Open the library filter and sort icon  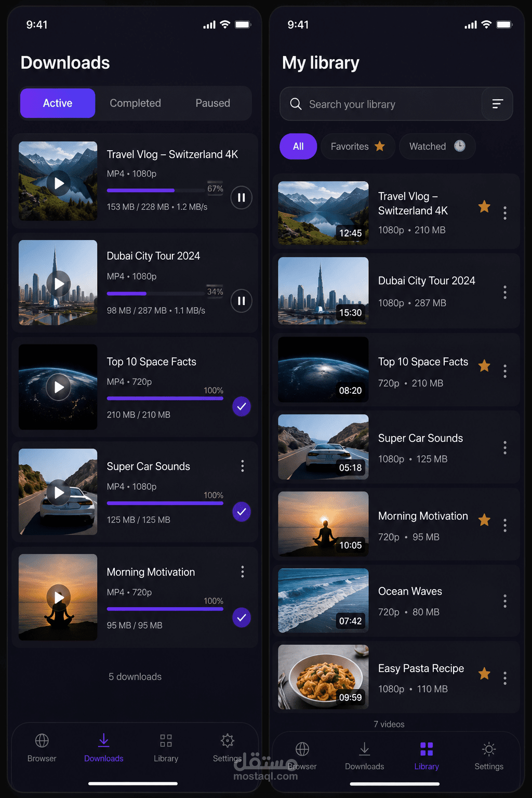pos(497,104)
